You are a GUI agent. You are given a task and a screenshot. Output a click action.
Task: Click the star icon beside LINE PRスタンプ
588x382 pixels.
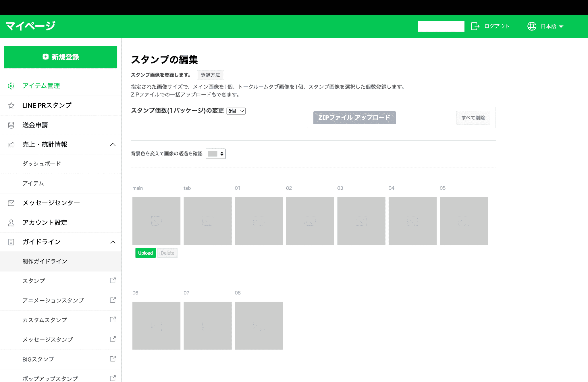11,105
